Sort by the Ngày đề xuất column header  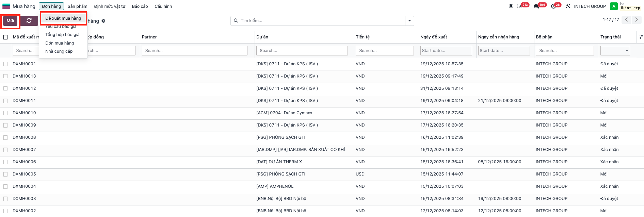[434, 37]
